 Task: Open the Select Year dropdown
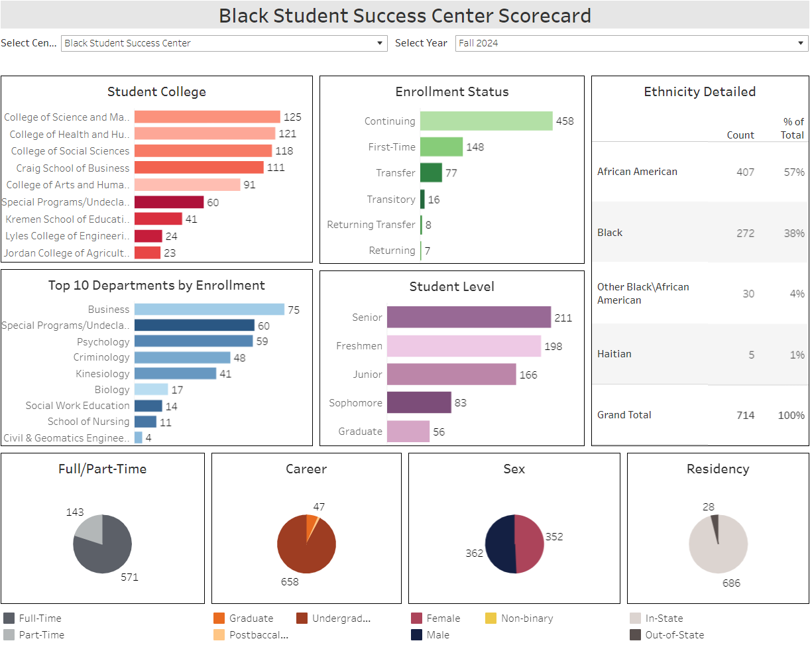[x=631, y=43]
